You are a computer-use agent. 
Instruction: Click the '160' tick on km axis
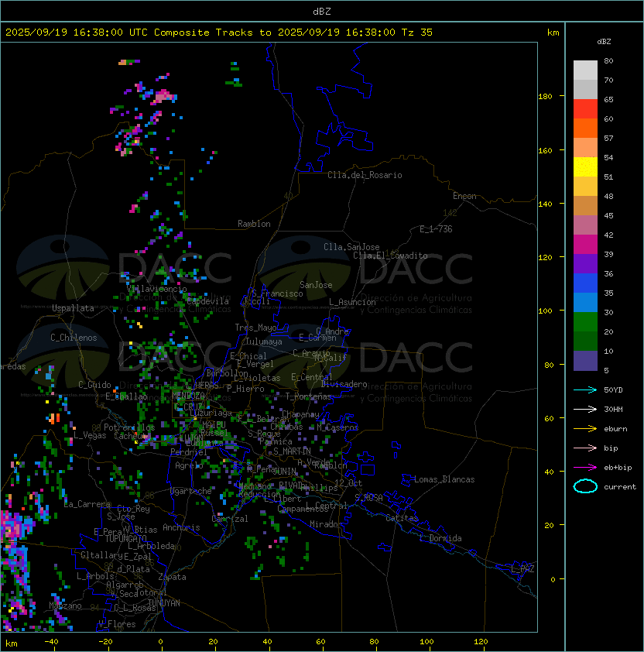coord(545,150)
